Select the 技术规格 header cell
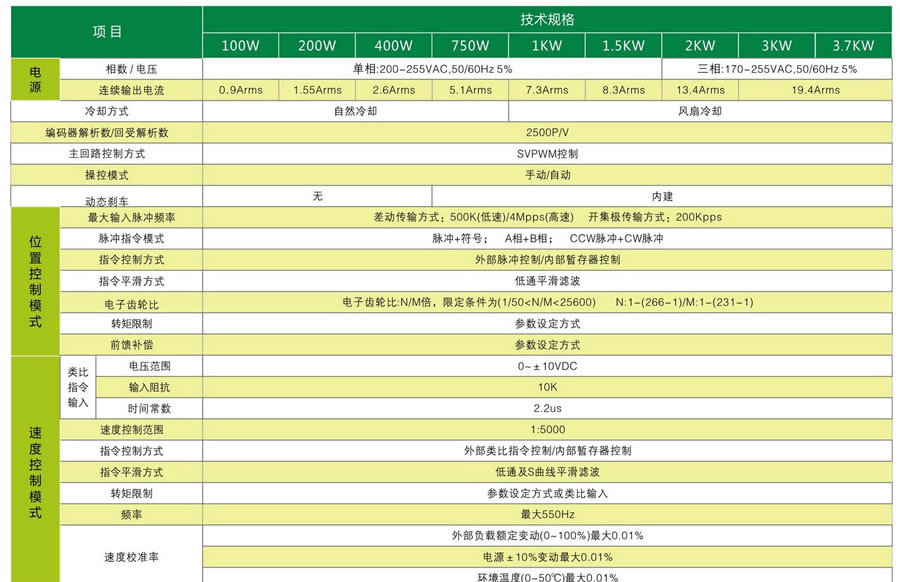The height and width of the screenshot is (582, 900). click(550, 18)
